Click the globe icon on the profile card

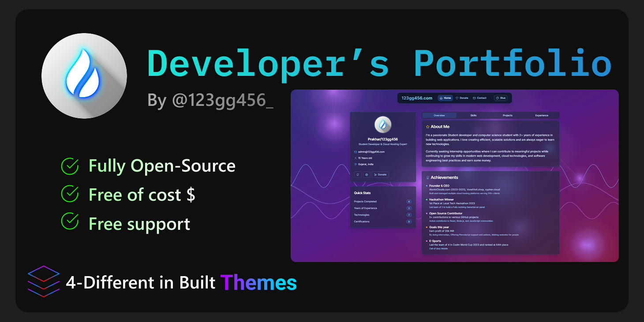(367, 175)
